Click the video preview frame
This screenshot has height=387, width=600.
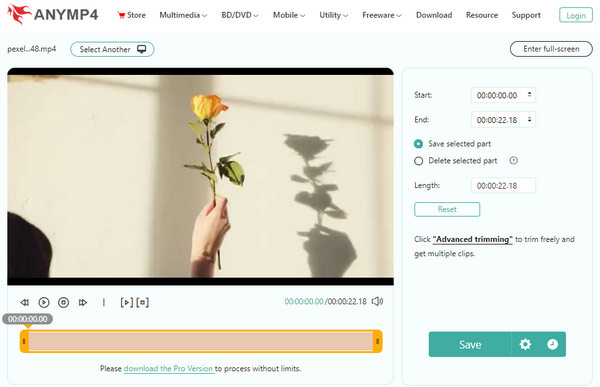point(201,176)
